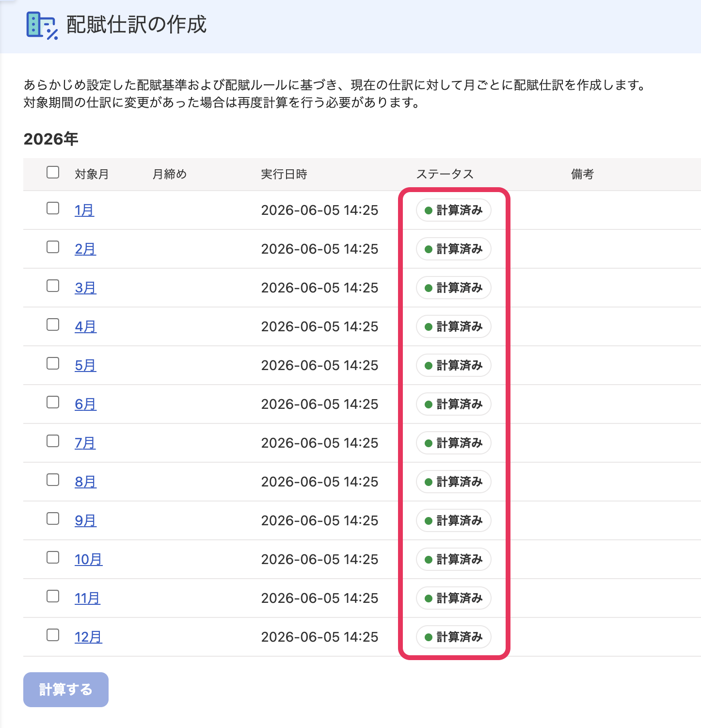Click the 配賦仕訳の作成 page title

[x=137, y=25]
